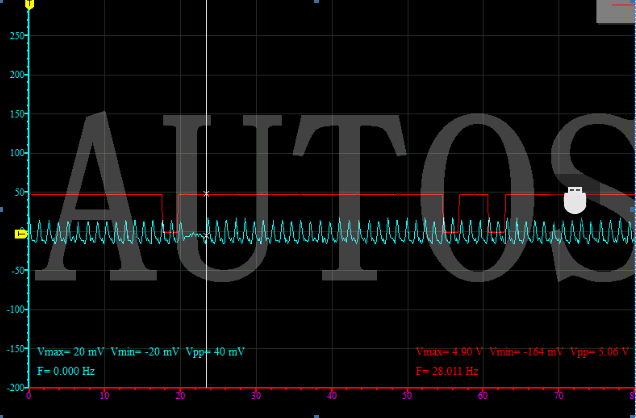Click the left edge blue resize handle
The width and height of the screenshot is (636, 418).
(x=1, y=209)
